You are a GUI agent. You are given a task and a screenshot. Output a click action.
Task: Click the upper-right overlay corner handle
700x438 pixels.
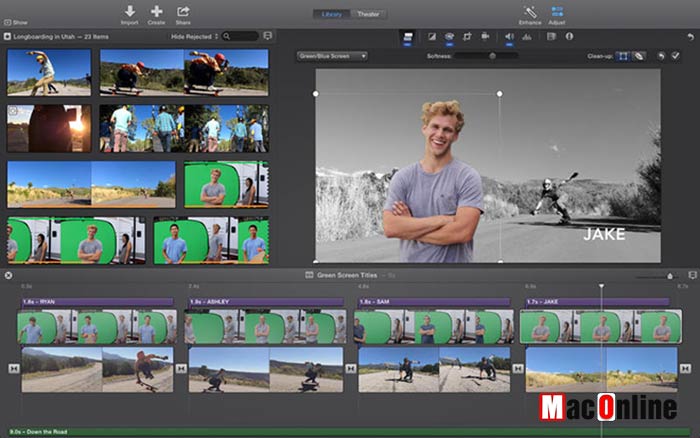point(500,94)
